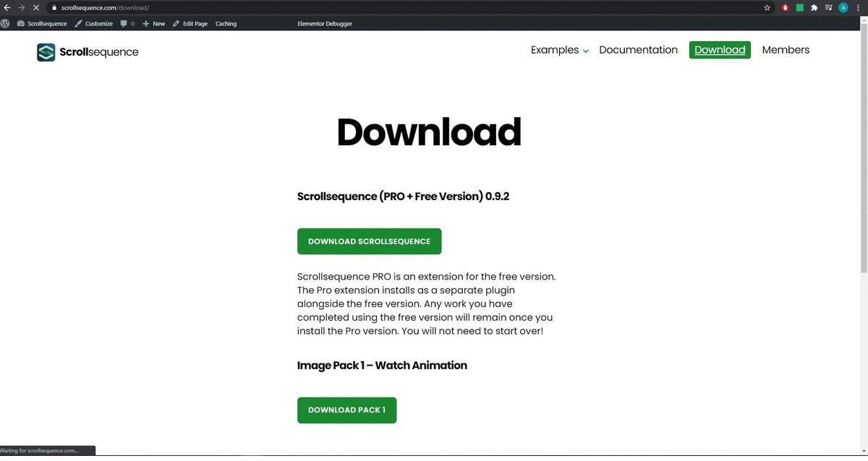The height and width of the screenshot is (461, 868).
Task: Click the large Download page heading
Action: coord(429,132)
